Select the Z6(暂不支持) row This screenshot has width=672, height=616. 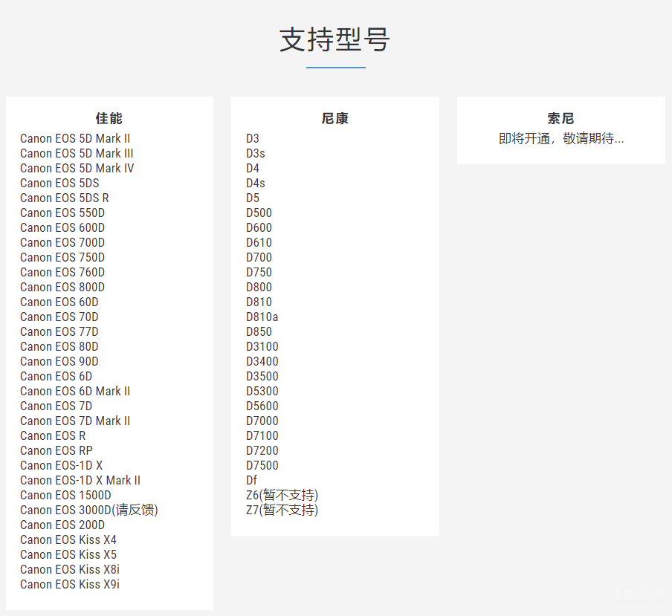click(282, 495)
